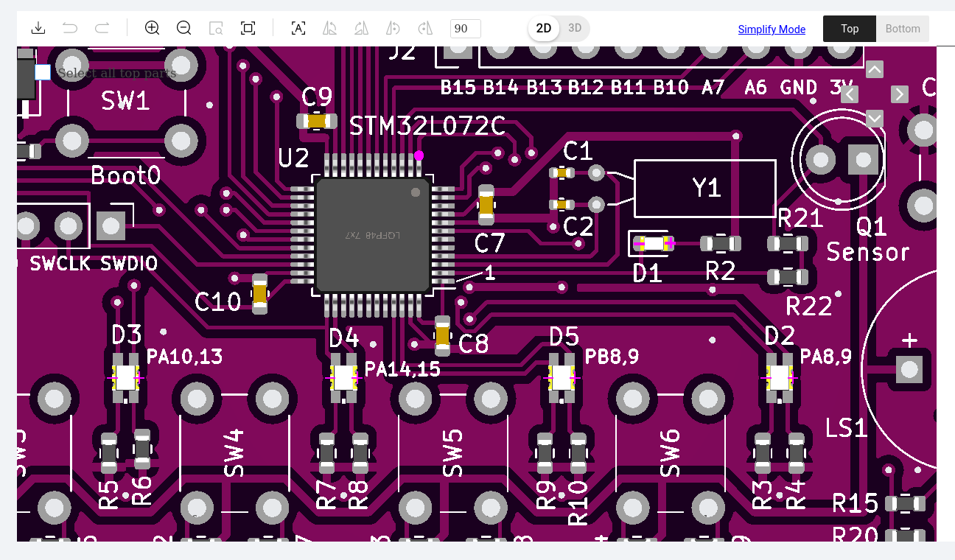Screen dimensions: 955x560
Task: Click the C8 capacitor component
Action: 442,336
